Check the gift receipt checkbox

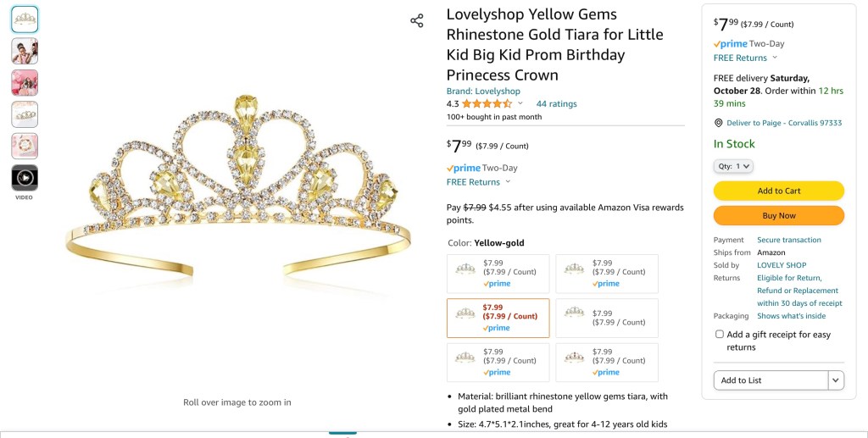click(720, 335)
